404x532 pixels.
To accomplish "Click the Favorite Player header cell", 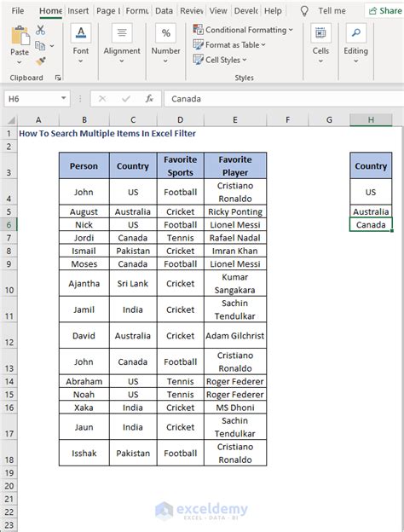I will click(x=235, y=166).
